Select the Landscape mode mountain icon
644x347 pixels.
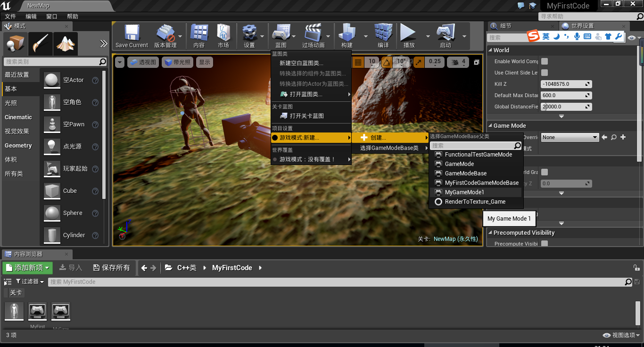click(66, 44)
